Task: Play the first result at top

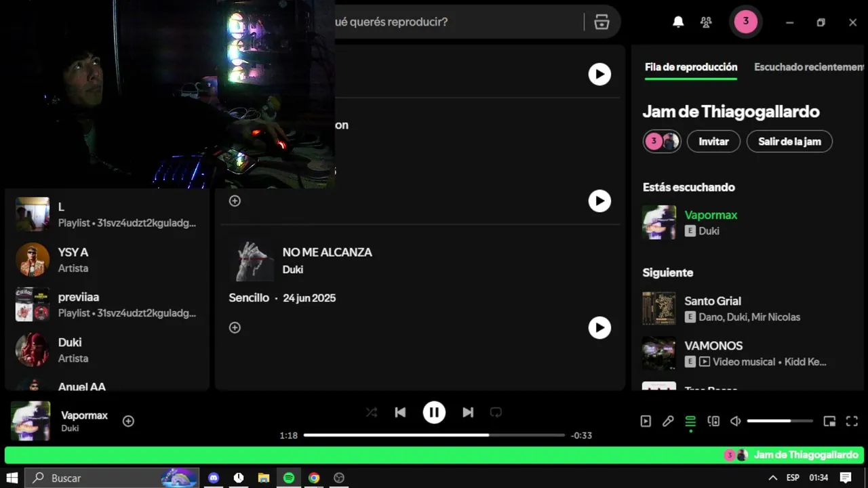Action: (x=599, y=74)
